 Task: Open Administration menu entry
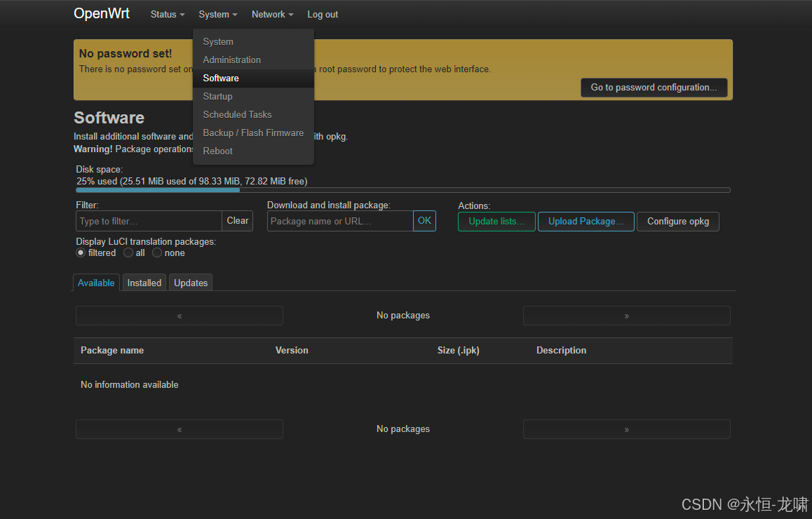pos(253,60)
